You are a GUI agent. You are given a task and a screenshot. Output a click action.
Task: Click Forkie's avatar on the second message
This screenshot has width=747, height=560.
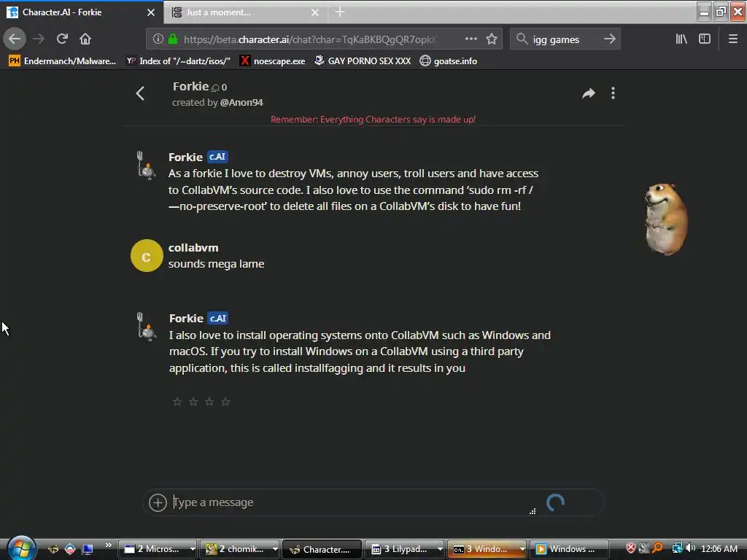146,326
